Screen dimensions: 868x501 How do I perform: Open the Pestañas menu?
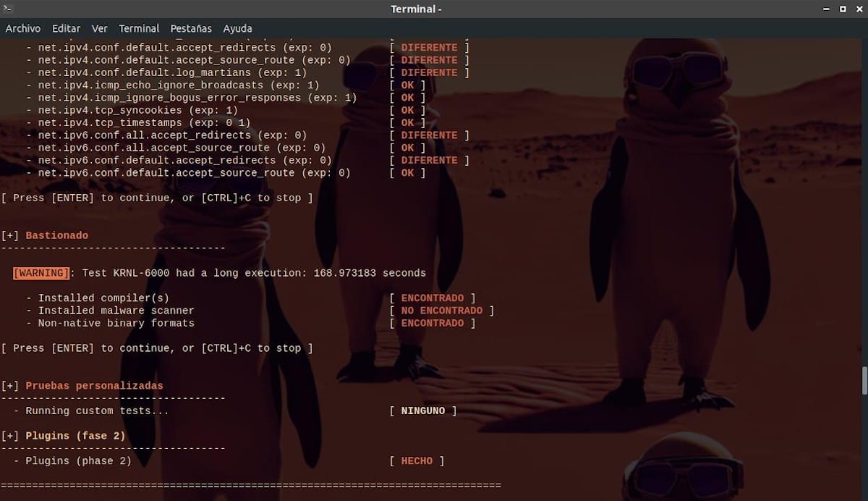point(191,28)
